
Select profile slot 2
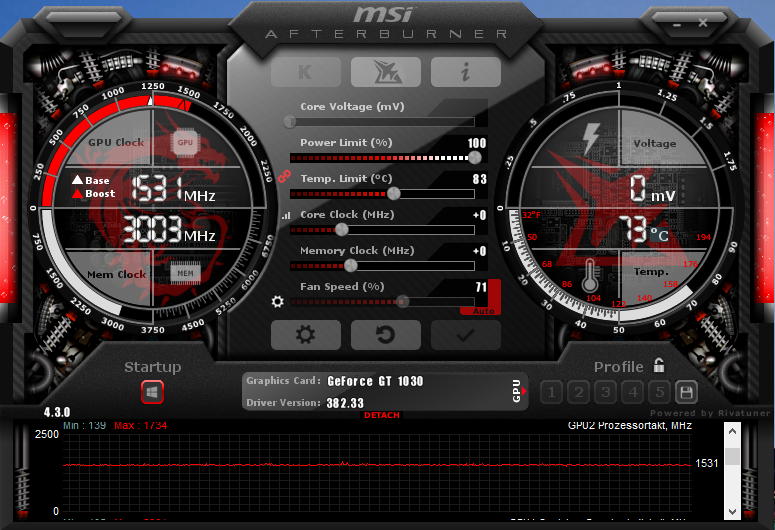click(x=579, y=393)
